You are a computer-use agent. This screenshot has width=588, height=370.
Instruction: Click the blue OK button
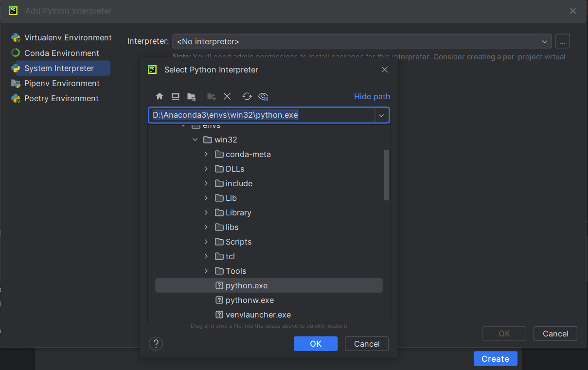pyautogui.click(x=316, y=344)
